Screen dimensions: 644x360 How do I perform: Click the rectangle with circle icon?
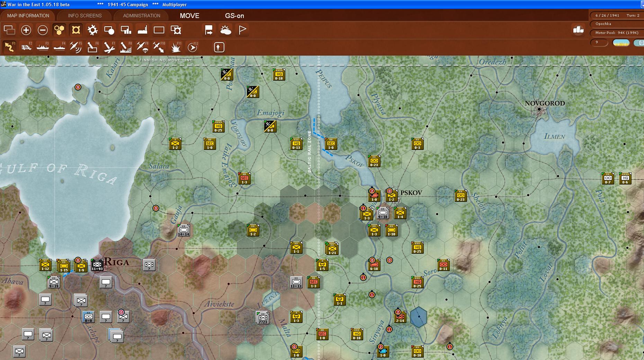tap(109, 30)
